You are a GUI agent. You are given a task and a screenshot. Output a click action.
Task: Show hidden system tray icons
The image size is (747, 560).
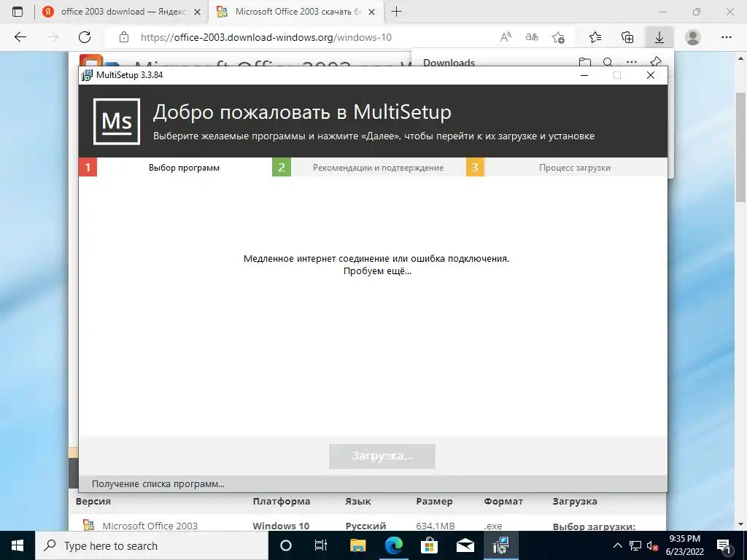[x=617, y=545]
